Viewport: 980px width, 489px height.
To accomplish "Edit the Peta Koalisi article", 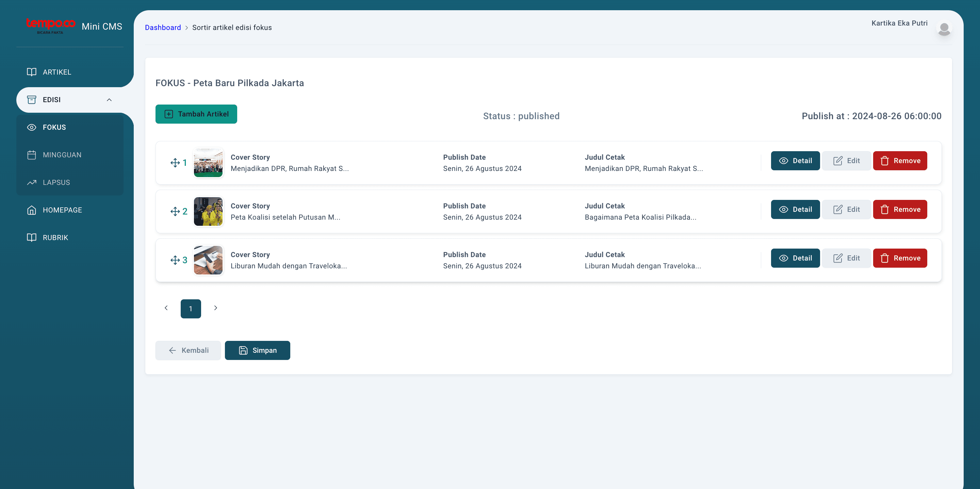I will click(846, 209).
